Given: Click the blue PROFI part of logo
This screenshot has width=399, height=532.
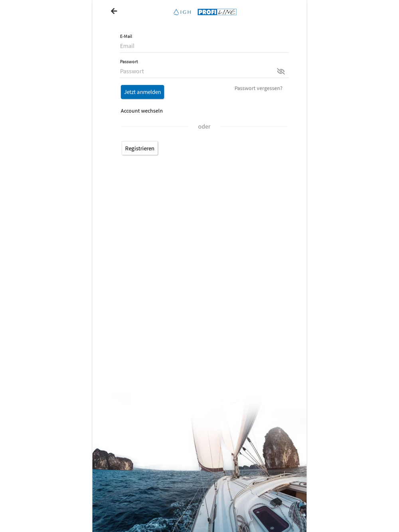Looking at the screenshot, I should click(207, 12).
